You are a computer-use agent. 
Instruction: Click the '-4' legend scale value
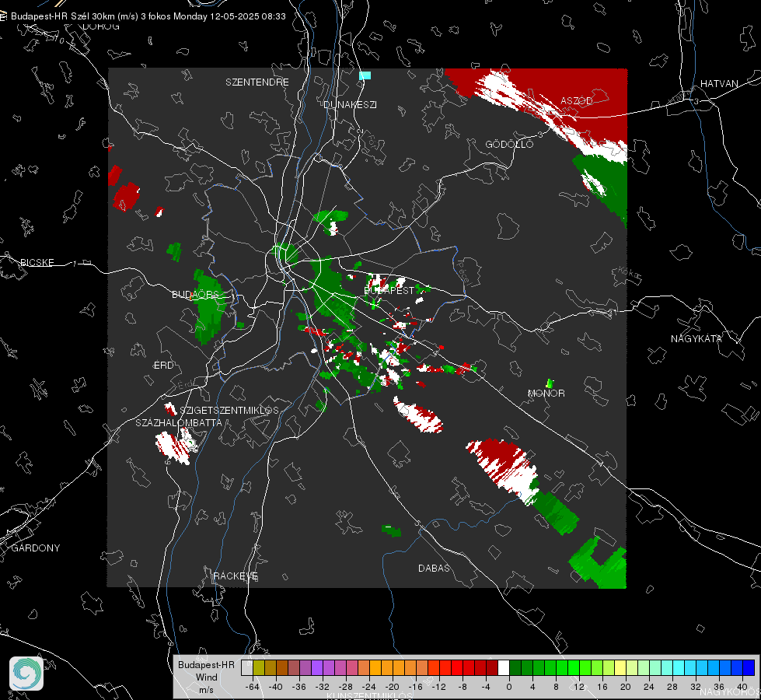click(x=486, y=687)
